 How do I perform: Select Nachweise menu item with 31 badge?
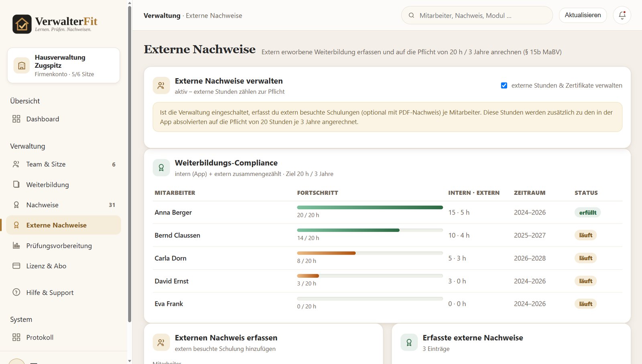(x=63, y=205)
